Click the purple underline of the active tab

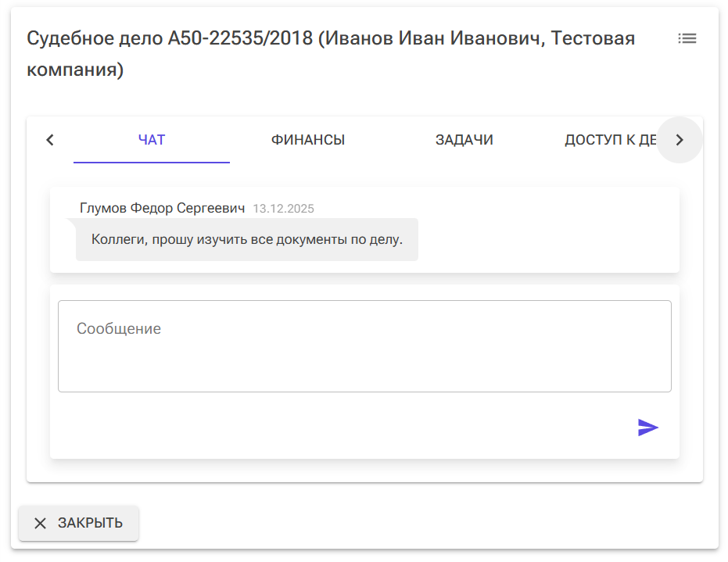coord(151,162)
